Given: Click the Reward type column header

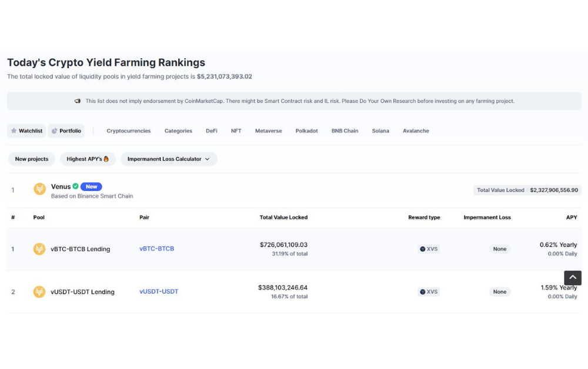Looking at the screenshot, I should [424, 217].
